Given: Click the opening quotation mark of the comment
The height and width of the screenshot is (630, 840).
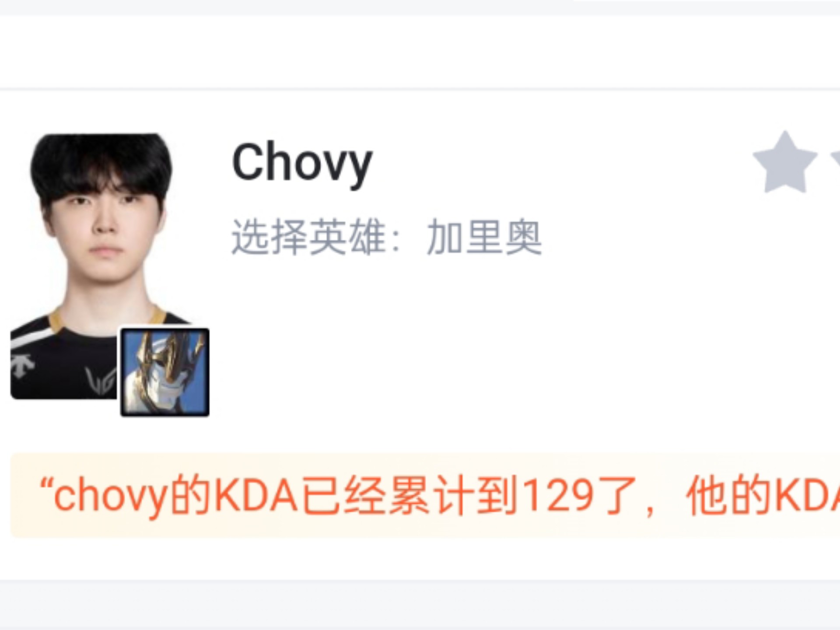Looking at the screenshot, I should tap(46, 486).
